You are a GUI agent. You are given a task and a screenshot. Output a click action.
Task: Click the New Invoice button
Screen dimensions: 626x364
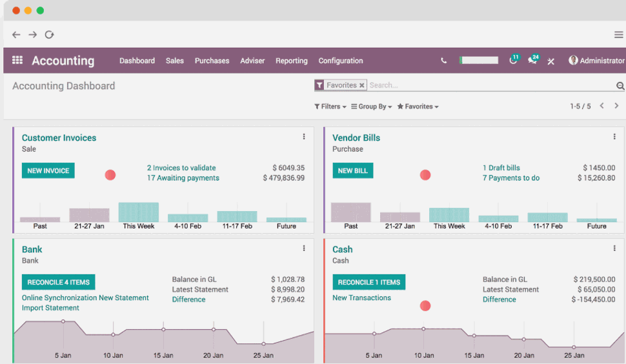click(x=48, y=171)
